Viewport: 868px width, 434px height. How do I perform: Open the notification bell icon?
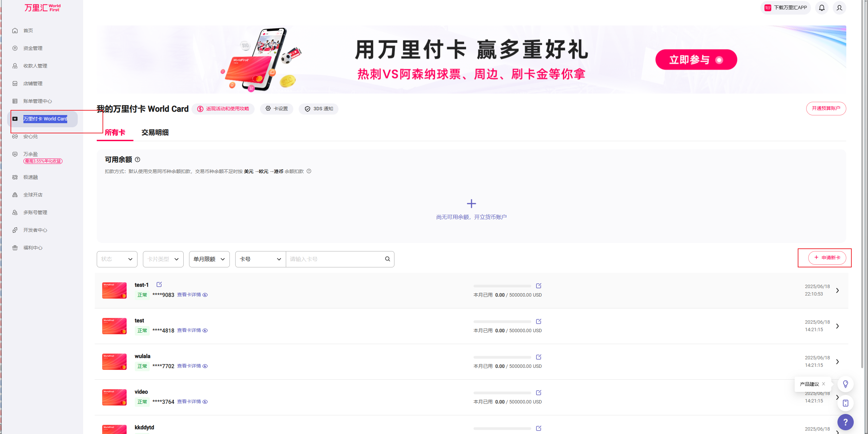tap(821, 8)
